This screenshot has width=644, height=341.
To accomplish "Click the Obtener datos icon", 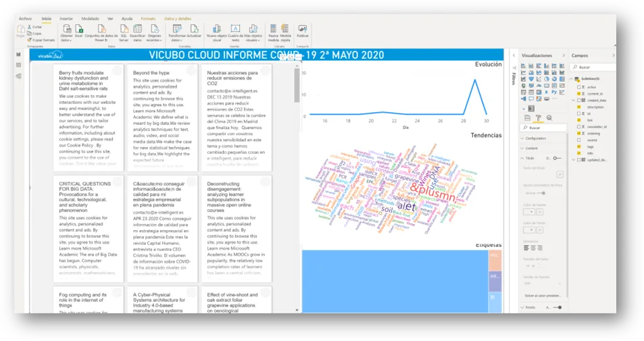I will coord(66,29).
